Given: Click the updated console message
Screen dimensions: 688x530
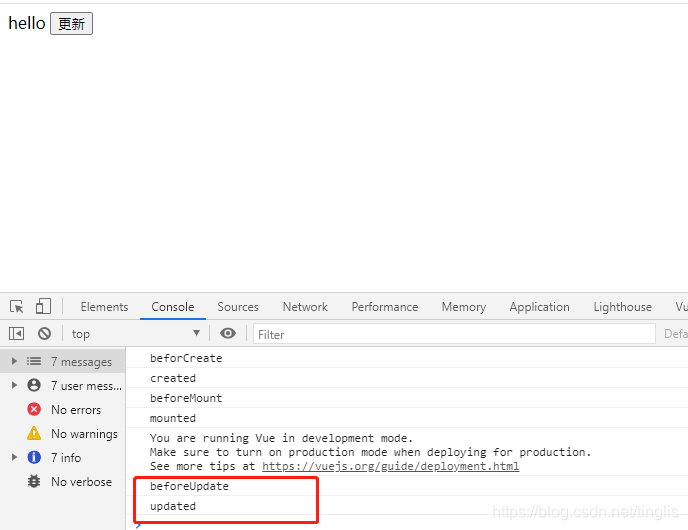Looking at the screenshot, I should pos(173,506).
